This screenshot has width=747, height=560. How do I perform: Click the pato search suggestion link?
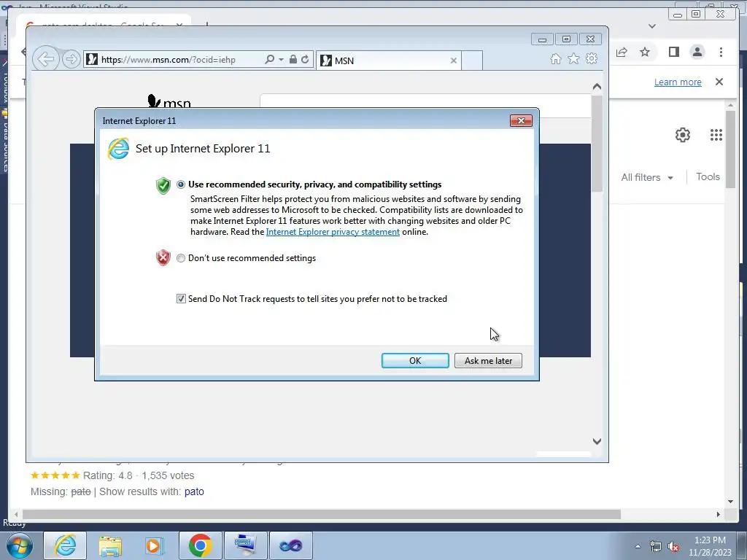(x=194, y=491)
